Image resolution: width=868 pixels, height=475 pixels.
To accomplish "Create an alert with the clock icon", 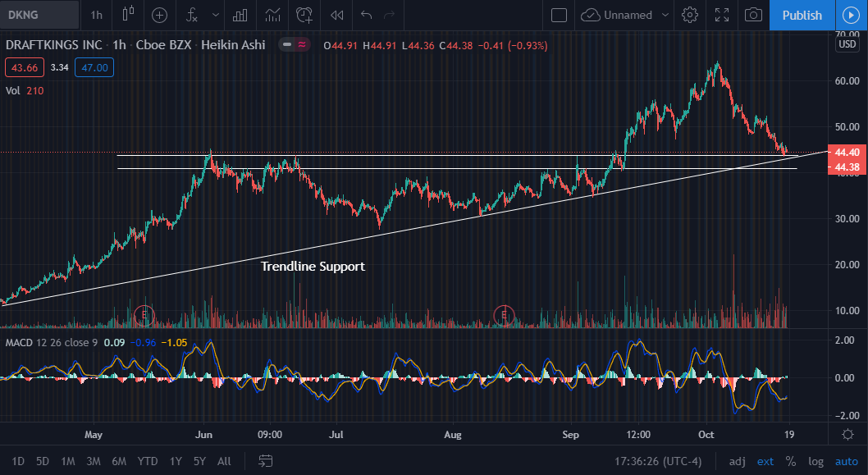I will 304,15.
